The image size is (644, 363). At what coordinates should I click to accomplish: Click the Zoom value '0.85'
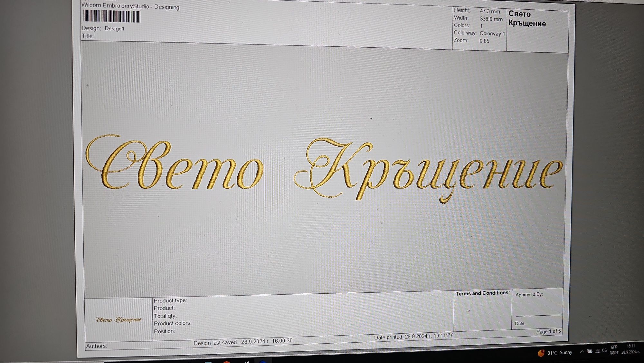click(x=484, y=41)
